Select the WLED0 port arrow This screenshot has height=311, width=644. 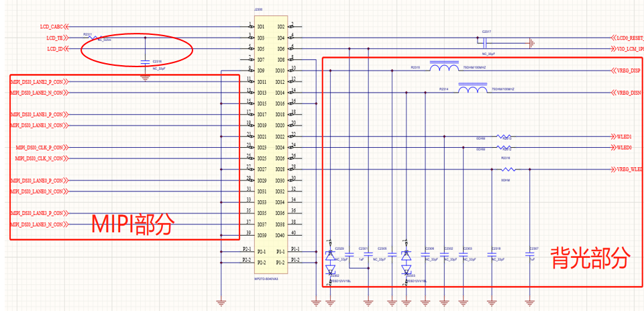coord(614,147)
